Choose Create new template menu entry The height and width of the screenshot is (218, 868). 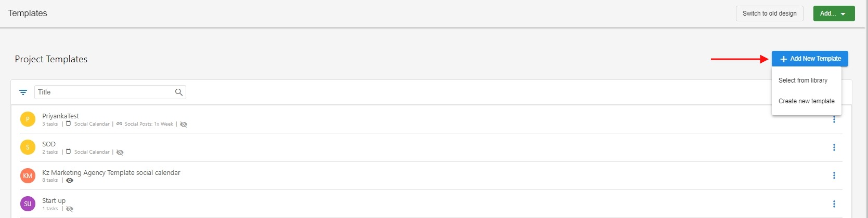point(807,101)
